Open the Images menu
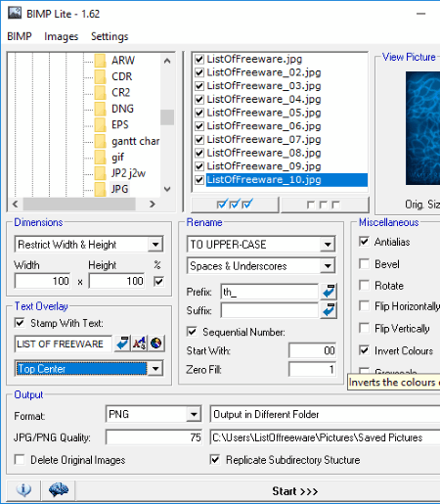The width and height of the screenshot is (440, 504). point(62,36)
